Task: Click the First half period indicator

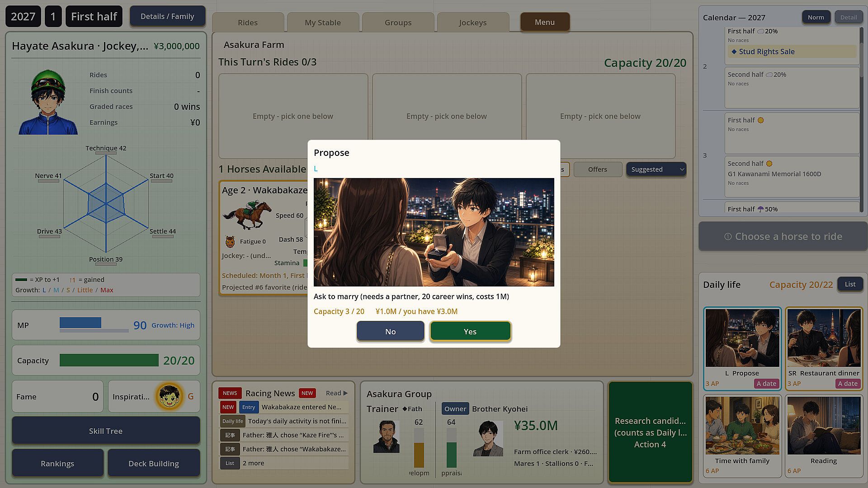Action: point(94,17)
